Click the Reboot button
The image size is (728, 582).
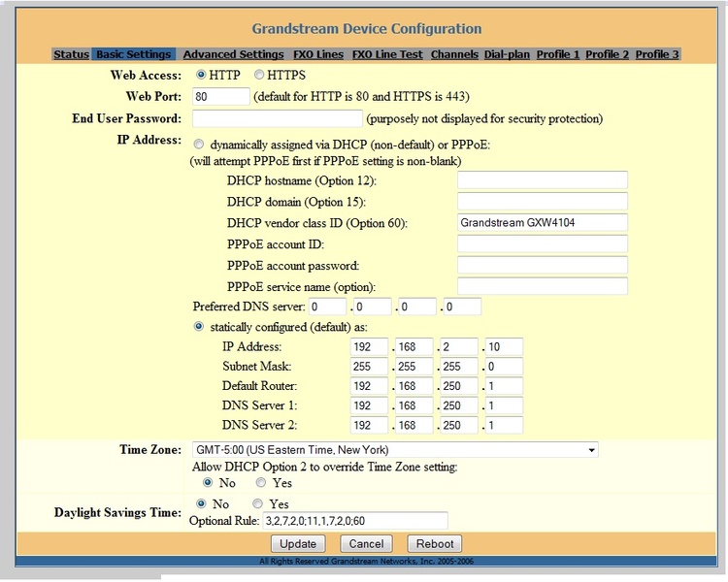coord(435,544)
